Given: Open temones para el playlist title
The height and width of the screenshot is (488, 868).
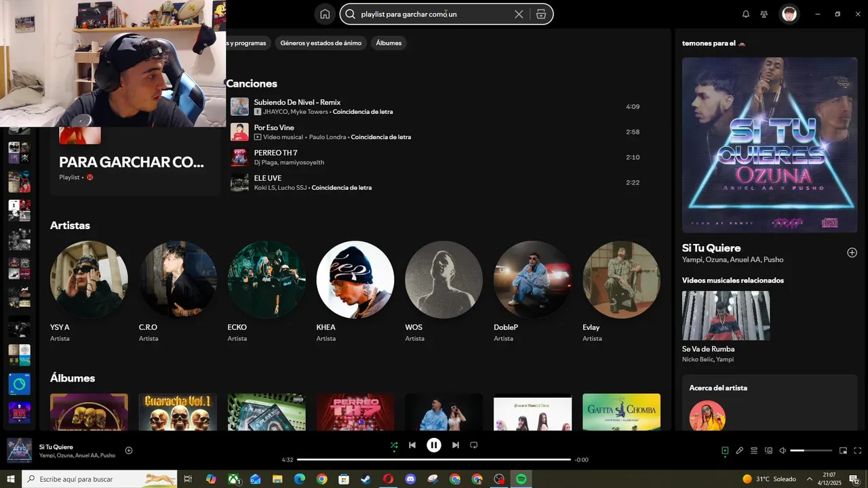Looking at the screenshot, I should pyautogui.click(x=714, y=43).
